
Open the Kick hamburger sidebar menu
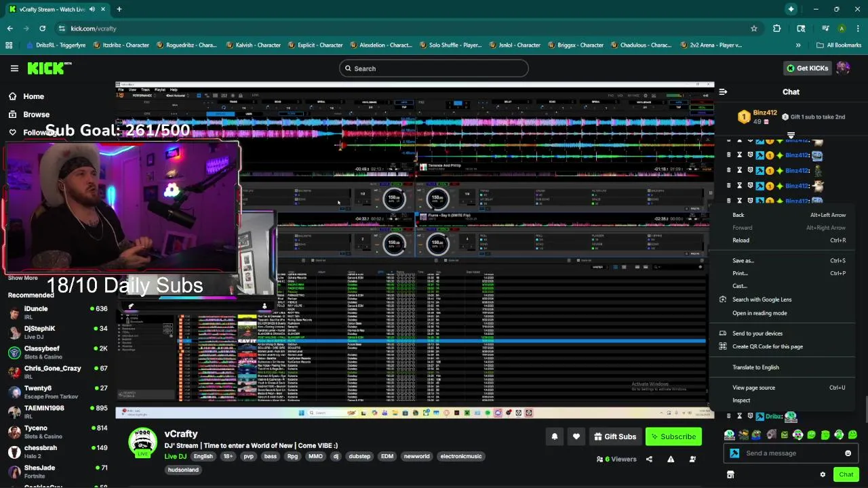(14, 68)
